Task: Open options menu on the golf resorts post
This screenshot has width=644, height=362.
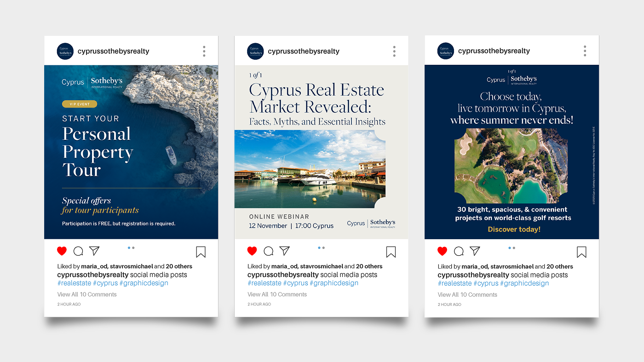Action: click(585, 51)
